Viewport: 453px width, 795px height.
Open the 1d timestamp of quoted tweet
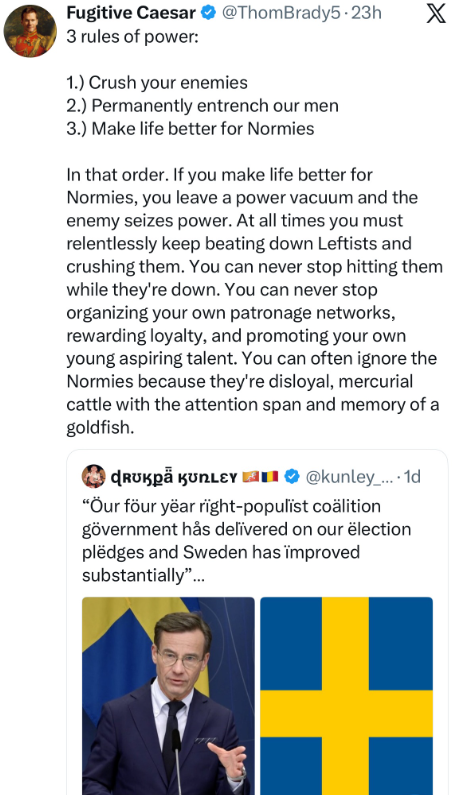click(x=411, y=477)
